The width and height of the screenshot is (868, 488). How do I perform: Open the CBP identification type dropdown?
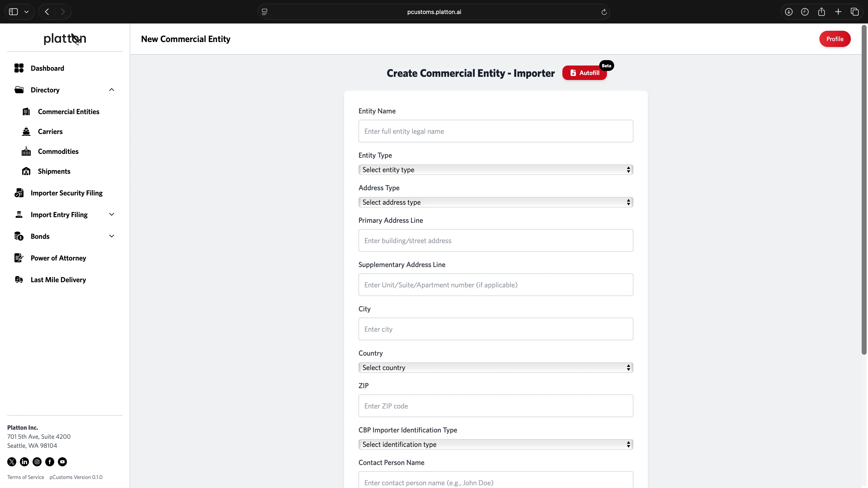[495, 444]
